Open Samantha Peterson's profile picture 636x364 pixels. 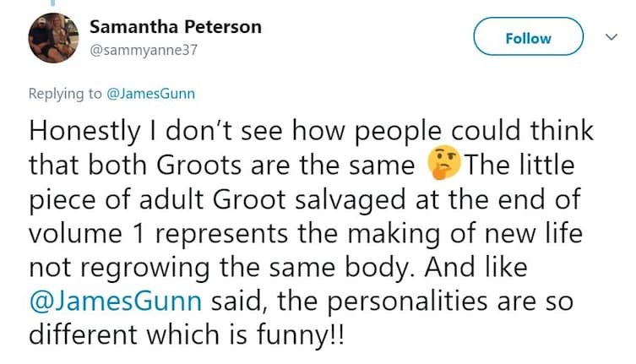[53, 38]
